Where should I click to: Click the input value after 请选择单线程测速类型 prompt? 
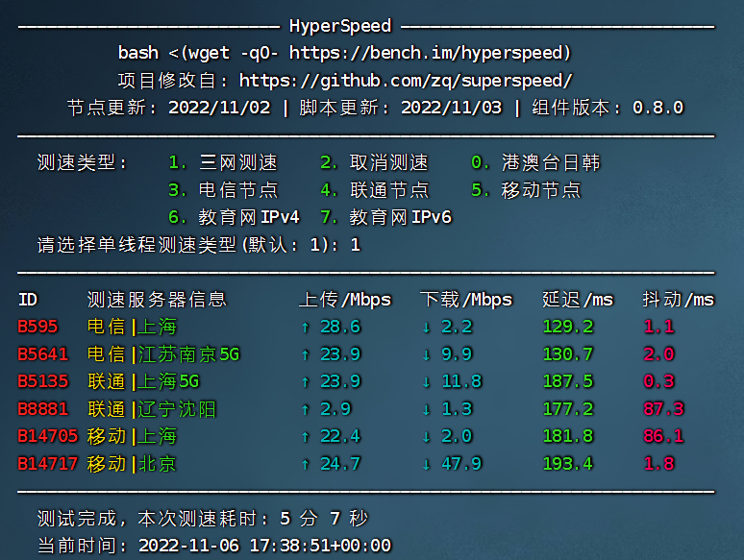coord(355,245)
